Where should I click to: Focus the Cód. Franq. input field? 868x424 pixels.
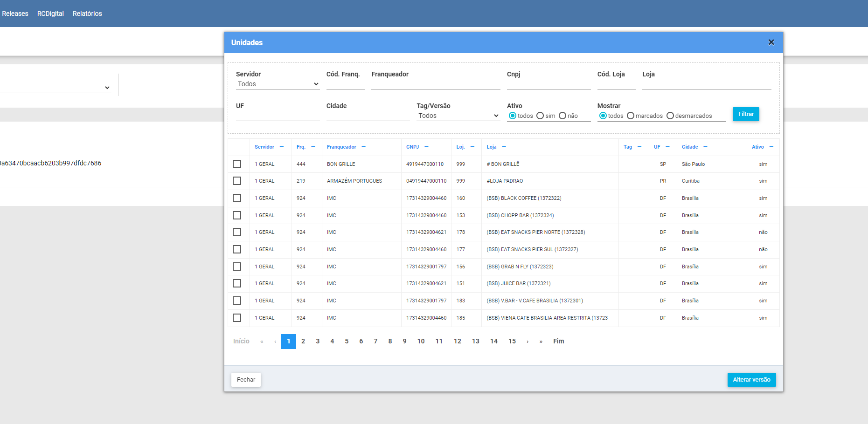(346, 84)
